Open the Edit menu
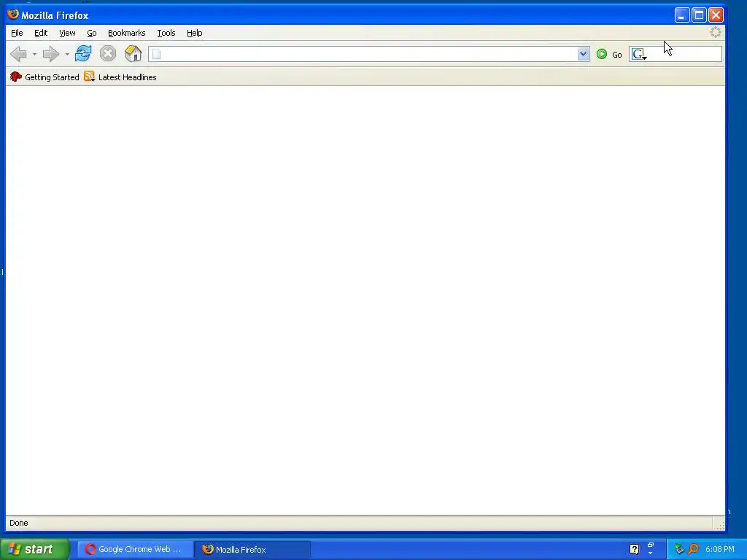The width and height of the screenshot is (747, 560). pos(41,33)
